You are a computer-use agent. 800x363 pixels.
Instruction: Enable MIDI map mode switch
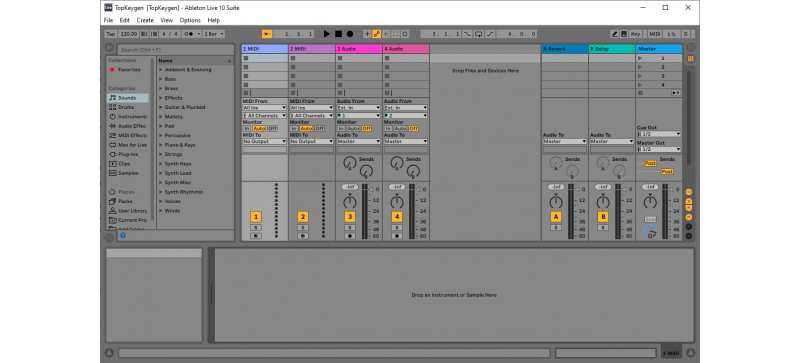pos(655,34)
